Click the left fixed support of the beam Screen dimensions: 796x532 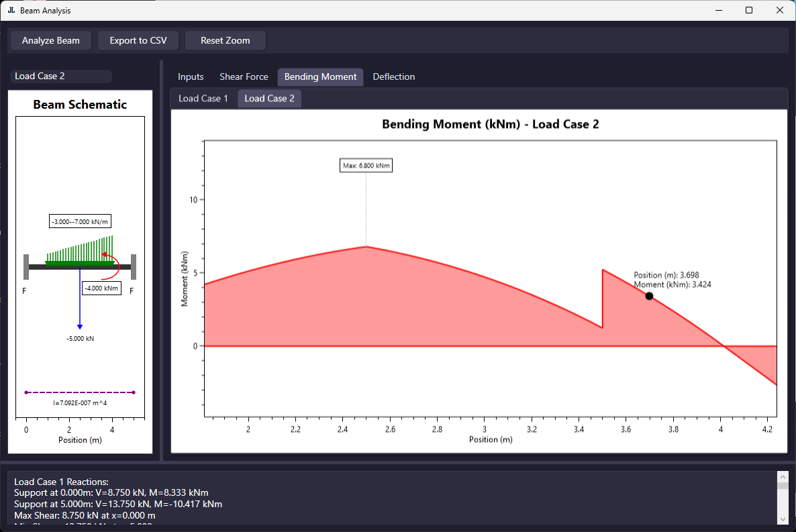(x=26, y=266)
